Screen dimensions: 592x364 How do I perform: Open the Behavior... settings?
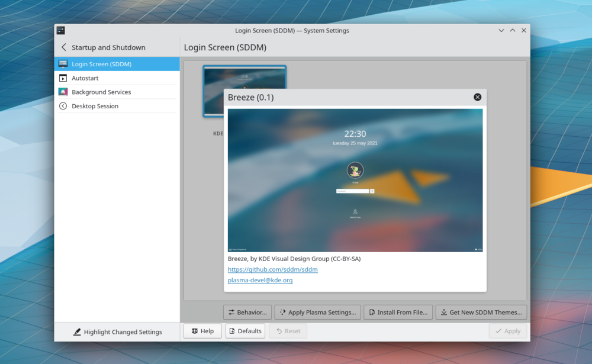pos(247,313)
